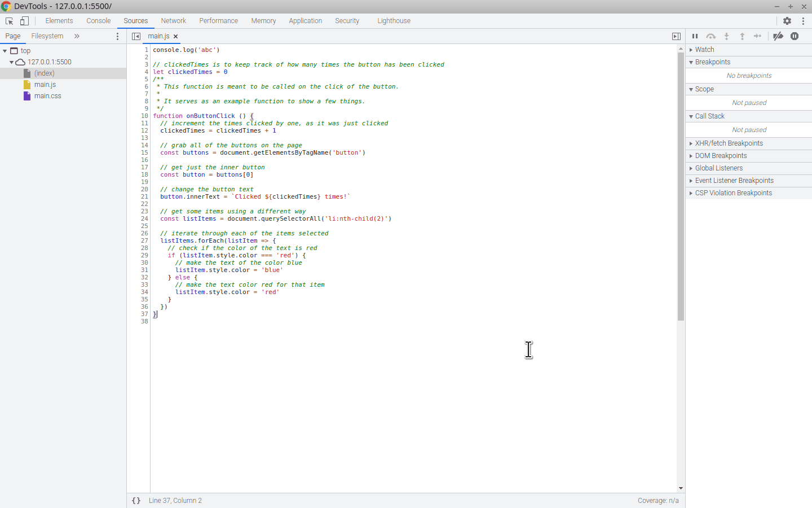Hide the debugger sidebar panel

[676, 36]
